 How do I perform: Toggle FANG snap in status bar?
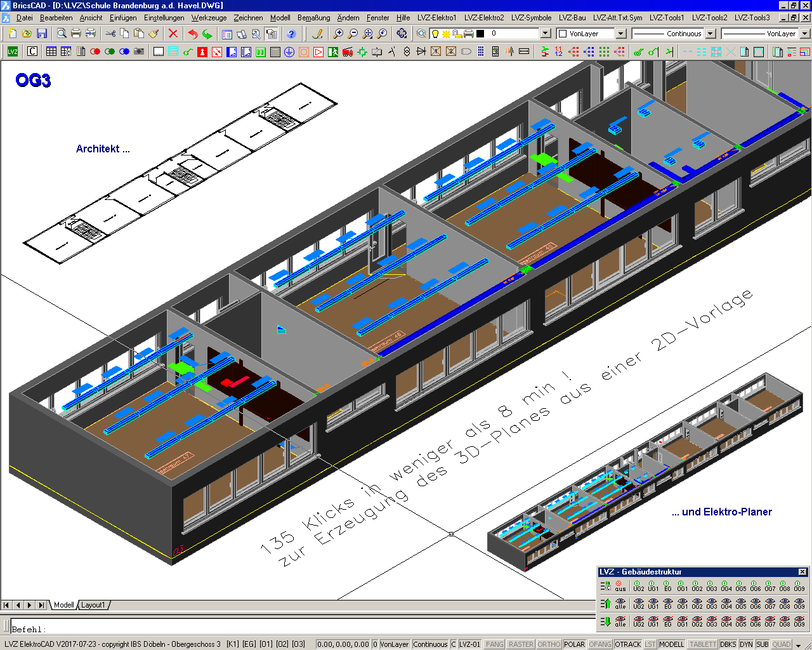pos(495,644)
